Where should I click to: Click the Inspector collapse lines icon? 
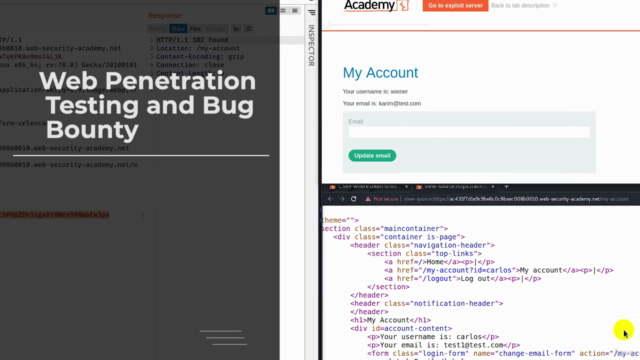(311, 13)
